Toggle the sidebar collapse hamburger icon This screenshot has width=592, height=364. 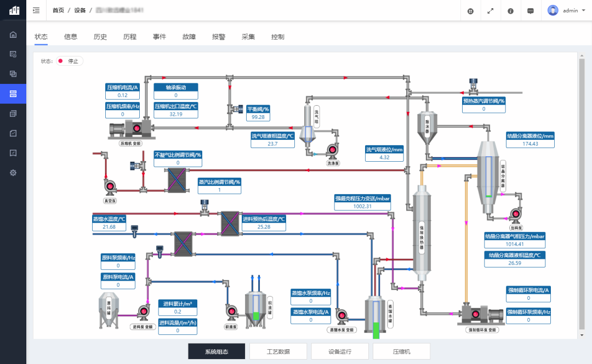[x=36, y=10]
